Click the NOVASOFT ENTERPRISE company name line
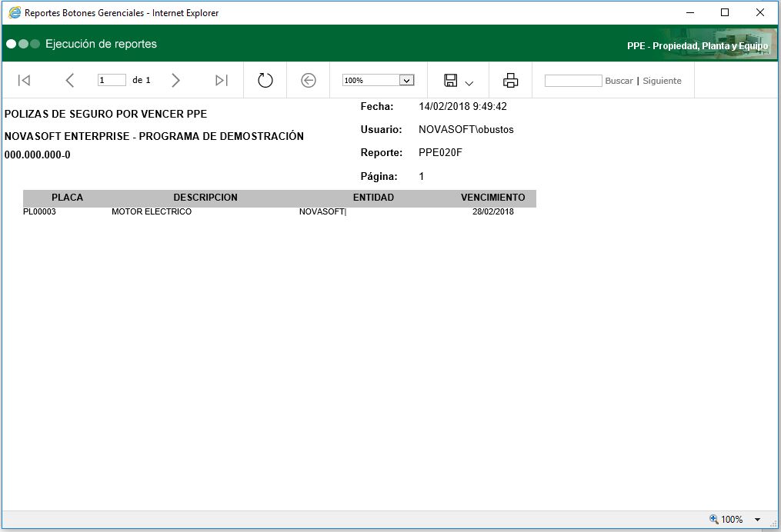The height and width of the screenshot is (532, 781). pos(154,136)
